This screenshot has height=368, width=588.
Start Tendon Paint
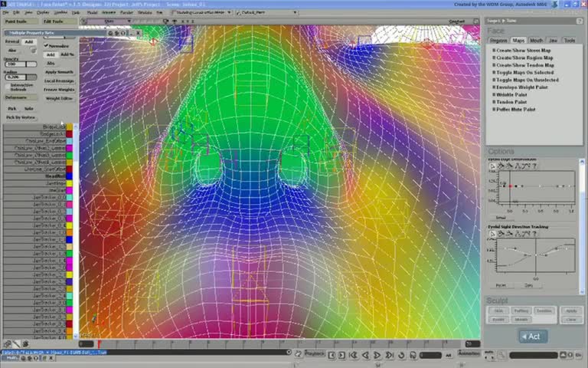pyautogui.click(x=510, y=102)
